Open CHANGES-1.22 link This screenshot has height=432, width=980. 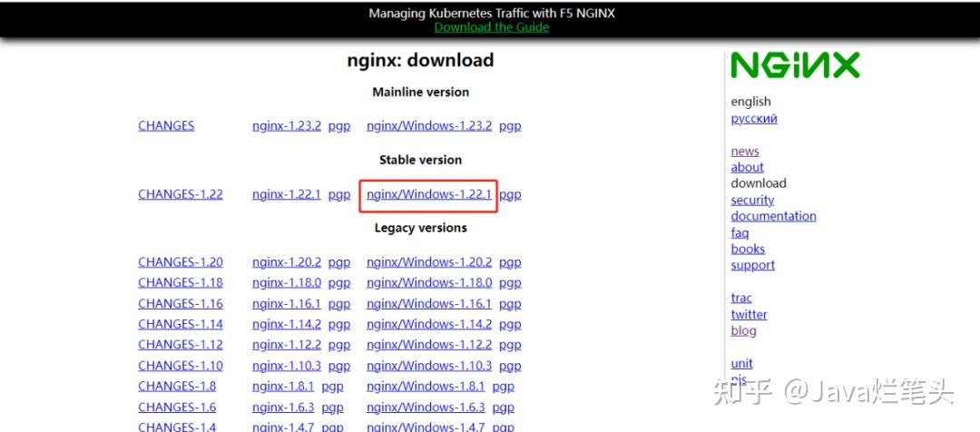click(181, 194)
